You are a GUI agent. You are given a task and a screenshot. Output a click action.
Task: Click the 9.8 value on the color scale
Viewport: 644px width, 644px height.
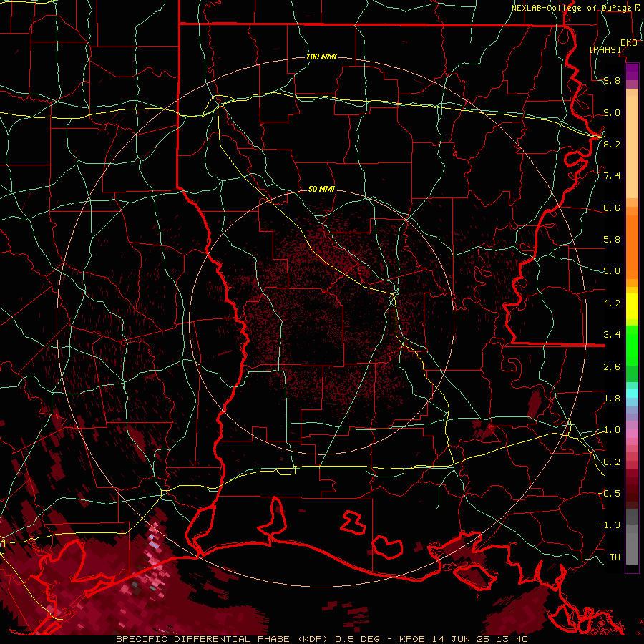tap(612, 81)
